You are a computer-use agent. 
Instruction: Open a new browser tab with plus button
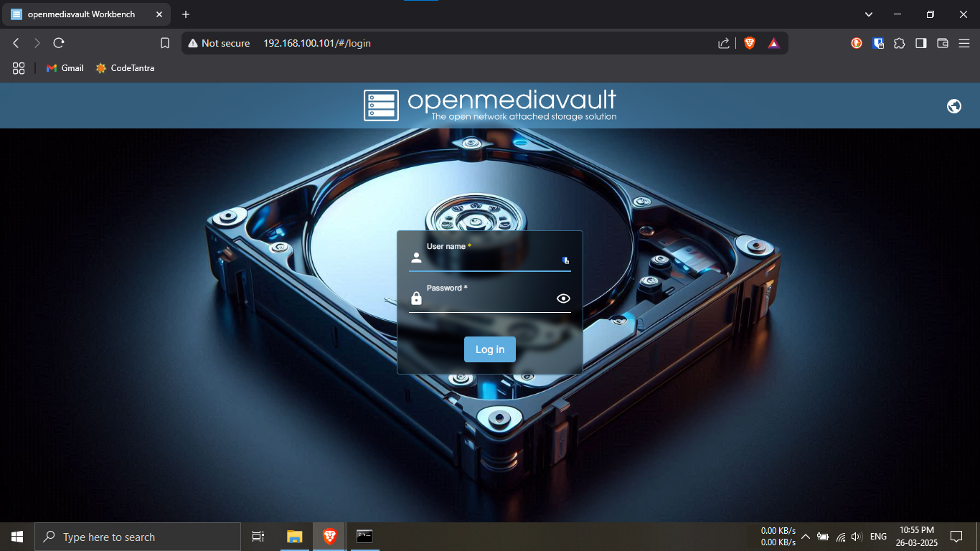(186, 14)
